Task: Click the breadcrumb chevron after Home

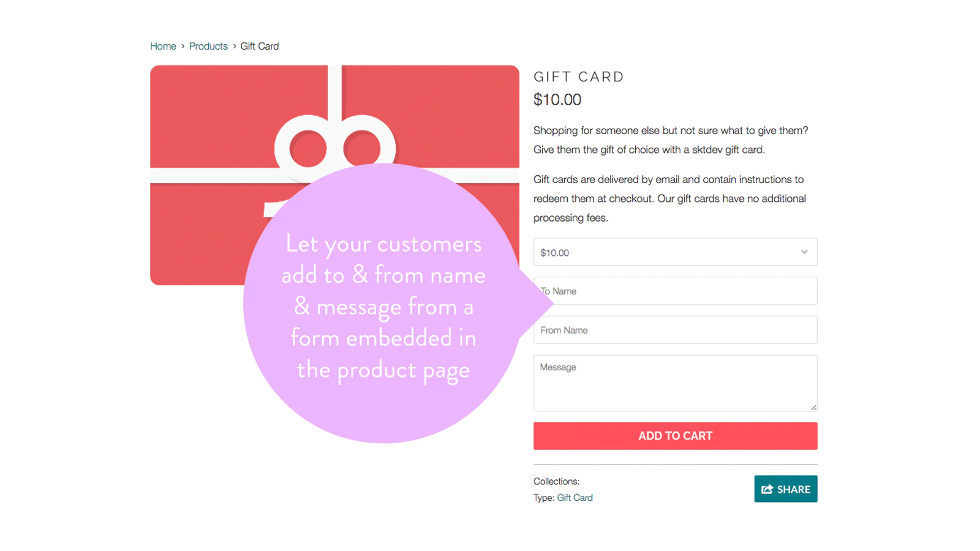Action: [183, 46]
